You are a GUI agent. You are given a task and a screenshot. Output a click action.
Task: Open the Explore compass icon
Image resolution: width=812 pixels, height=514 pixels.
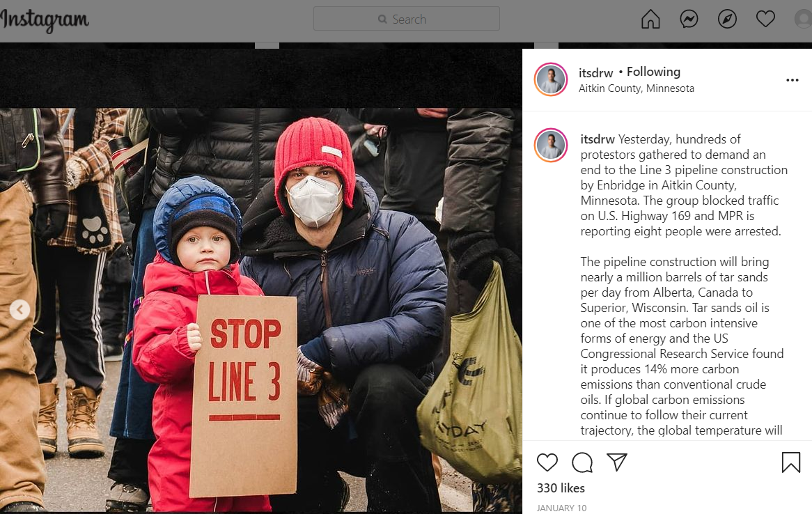[x=727, y=20]
